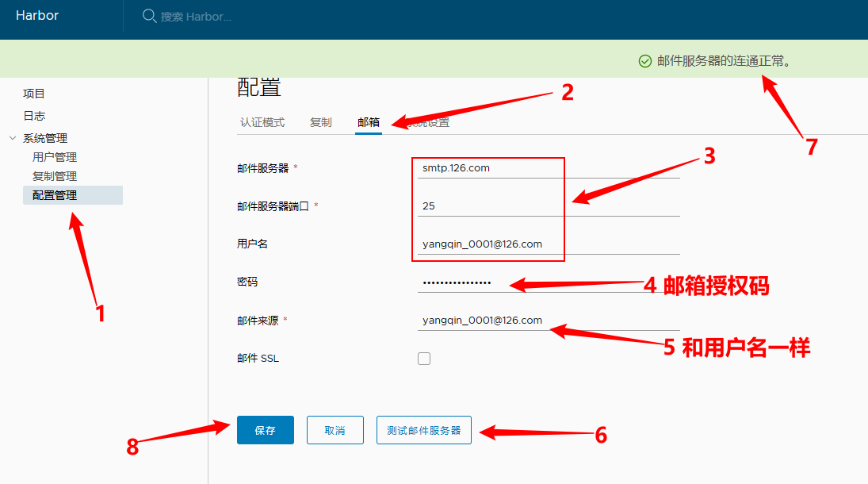This screenshot has width=868, height=484.
Task: Click the 邮件服务器端口 field showing 25
Action: [x=547, y=206]
